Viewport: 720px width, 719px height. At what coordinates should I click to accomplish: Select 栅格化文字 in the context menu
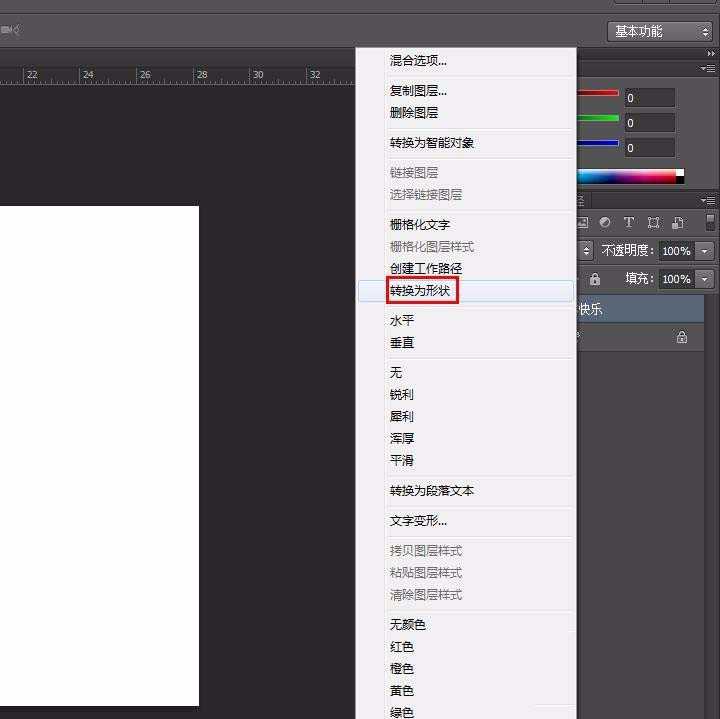coord(420,225)
